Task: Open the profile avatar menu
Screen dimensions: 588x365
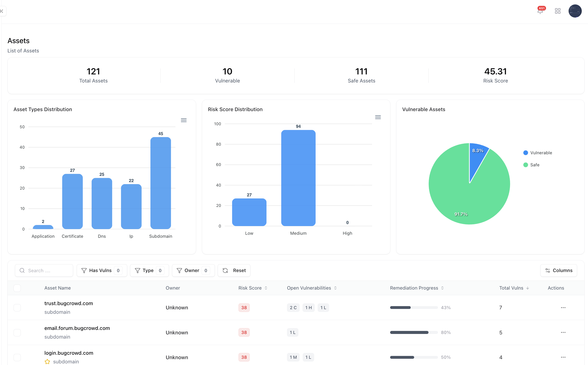Action: [x=575, y=11]
